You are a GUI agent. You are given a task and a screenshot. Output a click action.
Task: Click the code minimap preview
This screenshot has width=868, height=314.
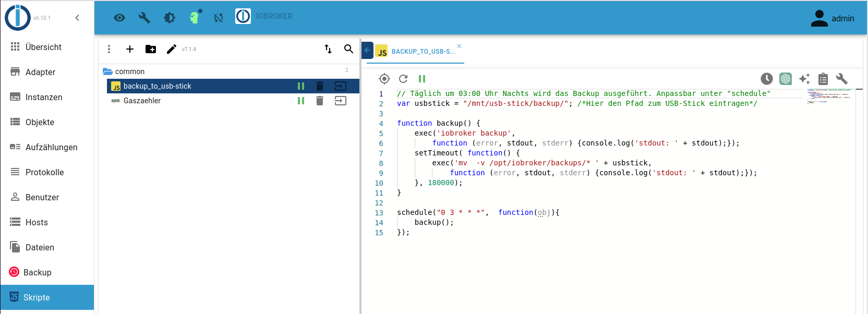(x=829, y=96)
